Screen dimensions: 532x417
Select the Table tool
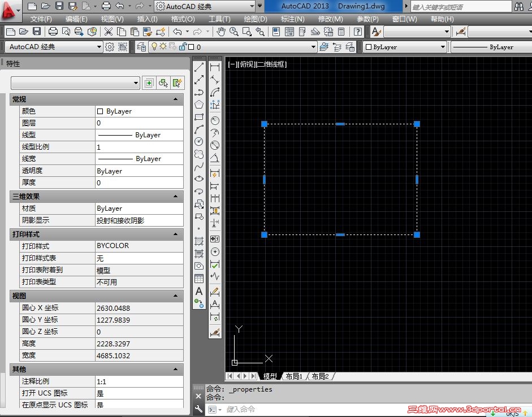(199, 279)
